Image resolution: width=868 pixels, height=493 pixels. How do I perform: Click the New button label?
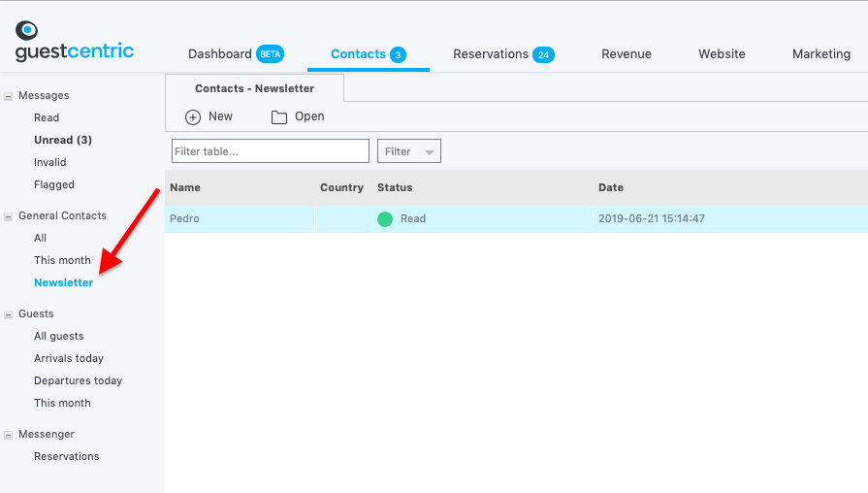[220, 116]
